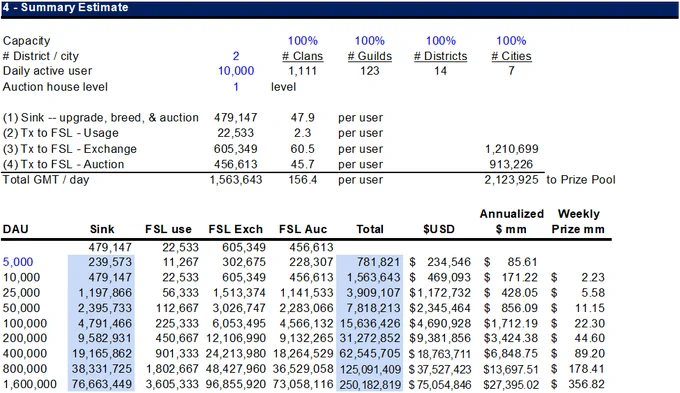
Task: Select the FSL Auc cell 36,529,058
Action: tap(303, 369)
